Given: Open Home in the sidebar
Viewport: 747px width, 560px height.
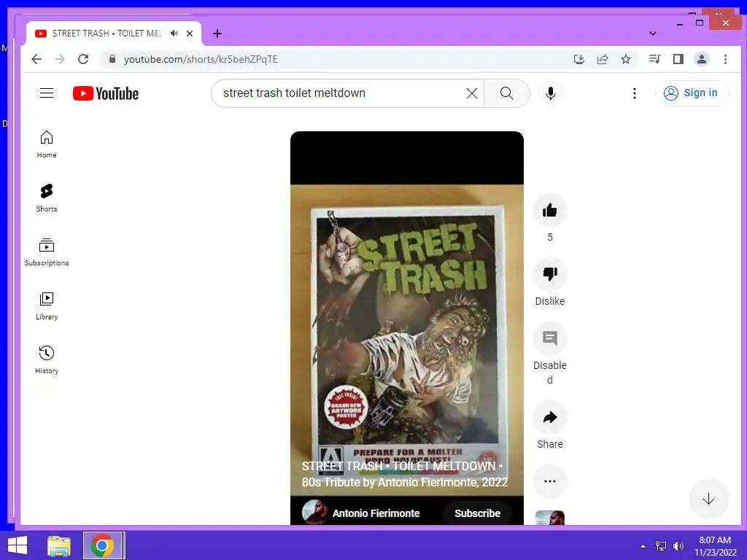Looking at the screenshot, I should [x=47, y=144].
